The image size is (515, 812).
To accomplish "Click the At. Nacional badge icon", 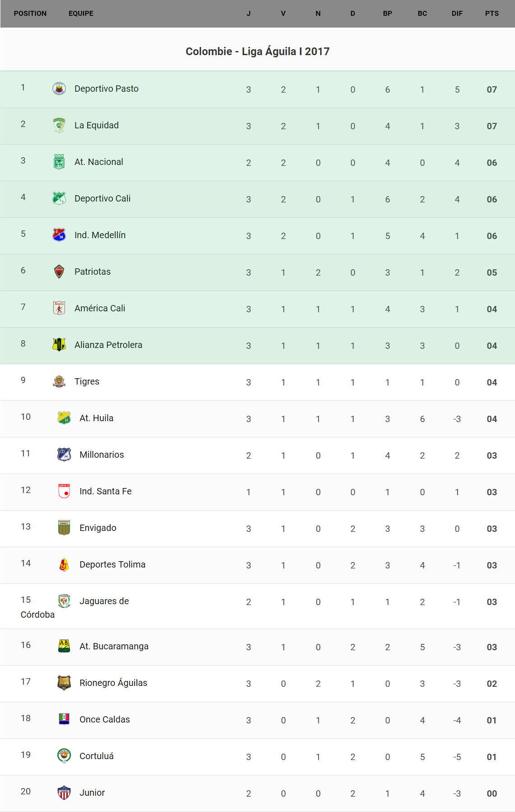I will tap(59, 162).
